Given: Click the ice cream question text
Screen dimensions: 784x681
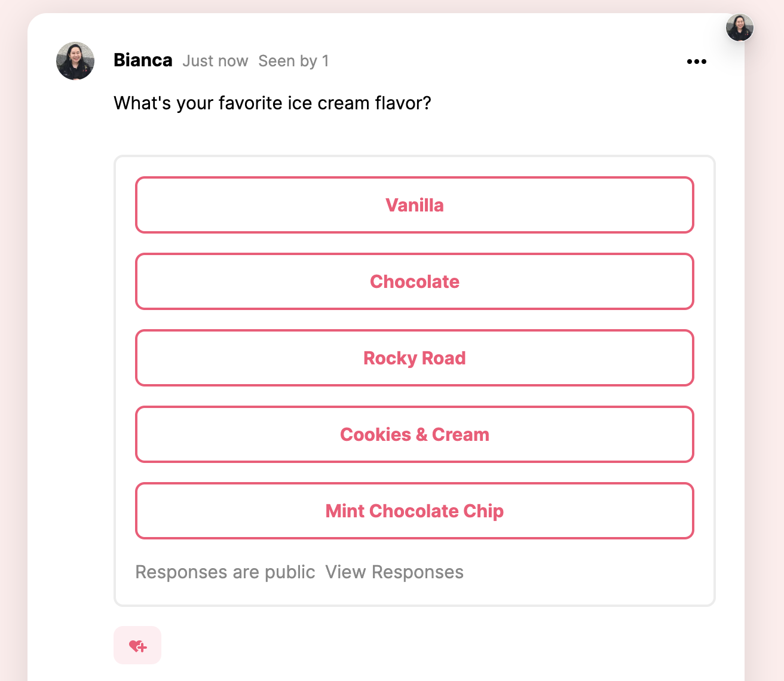Looking at the screenshot, I should click(272, 103).
